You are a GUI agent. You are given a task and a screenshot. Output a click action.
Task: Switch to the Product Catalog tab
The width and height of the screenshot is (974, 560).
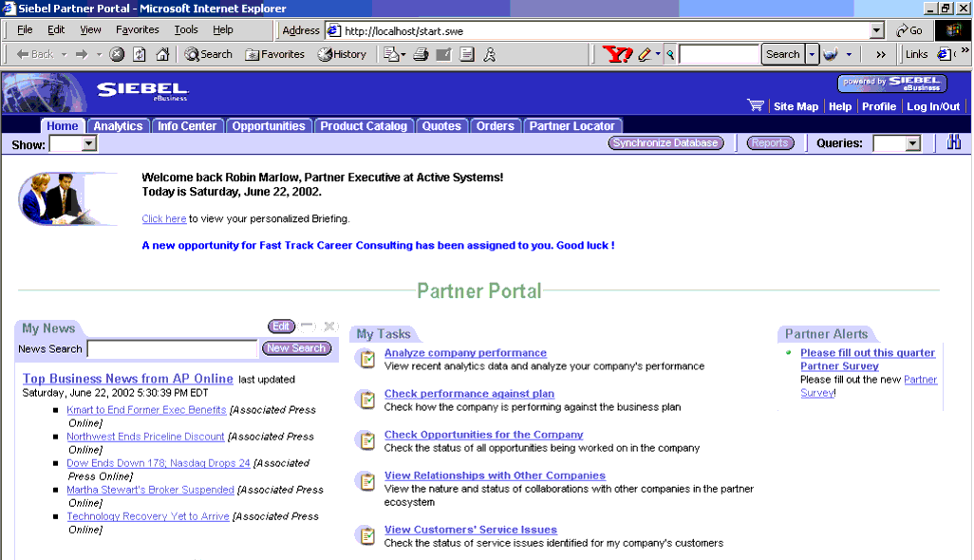[x=364, y=126]
